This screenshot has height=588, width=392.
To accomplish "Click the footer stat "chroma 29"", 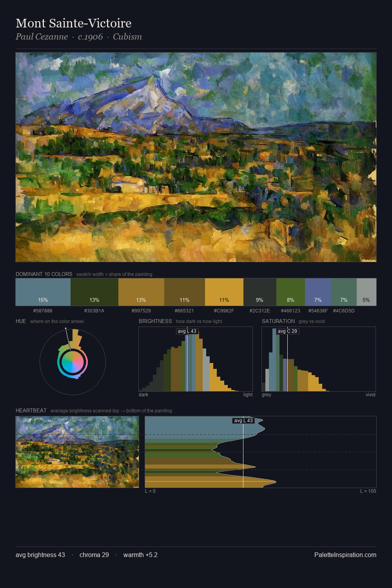I will (94, 555).
